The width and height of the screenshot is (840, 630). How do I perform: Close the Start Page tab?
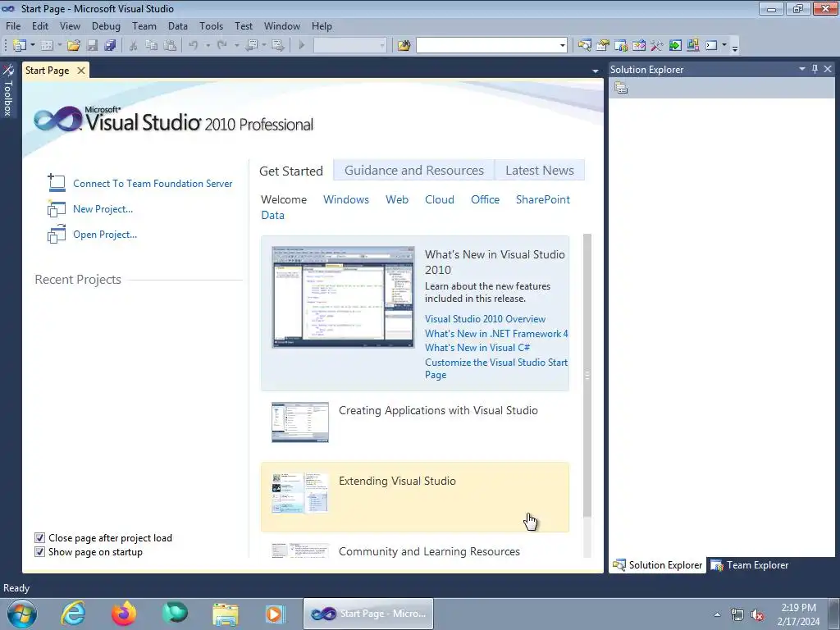click(x=81, y=71)
